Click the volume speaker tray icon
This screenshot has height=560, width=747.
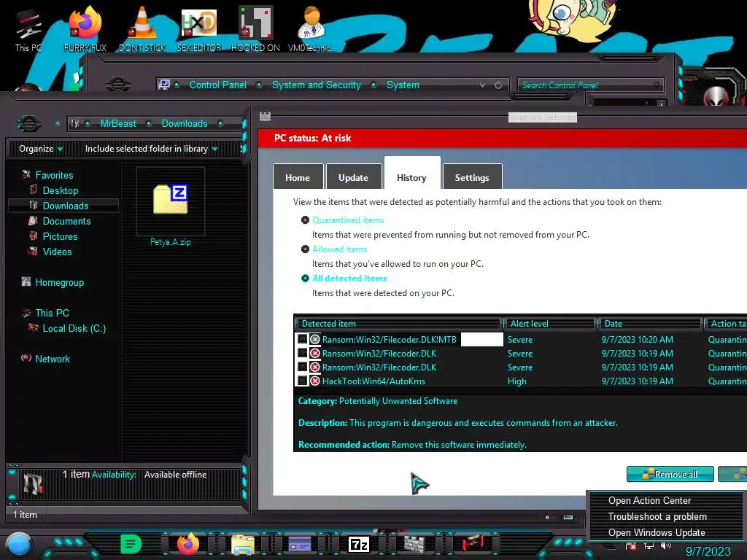[665, 546]
